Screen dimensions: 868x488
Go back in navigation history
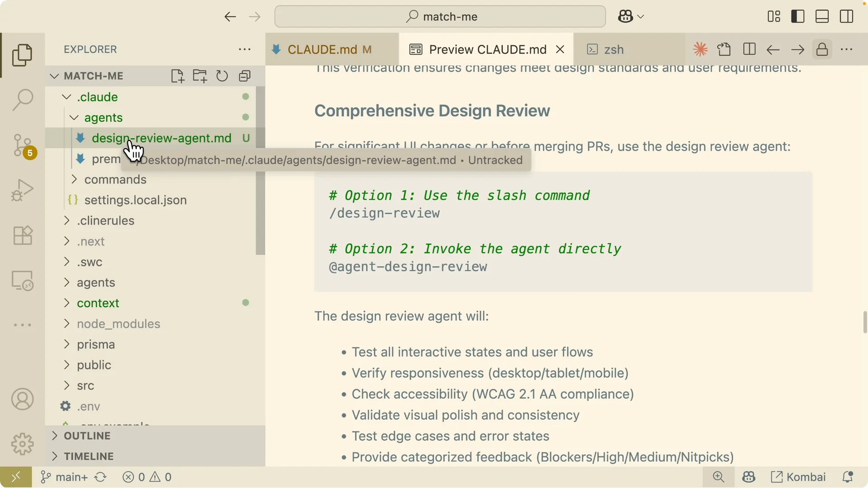230,17
